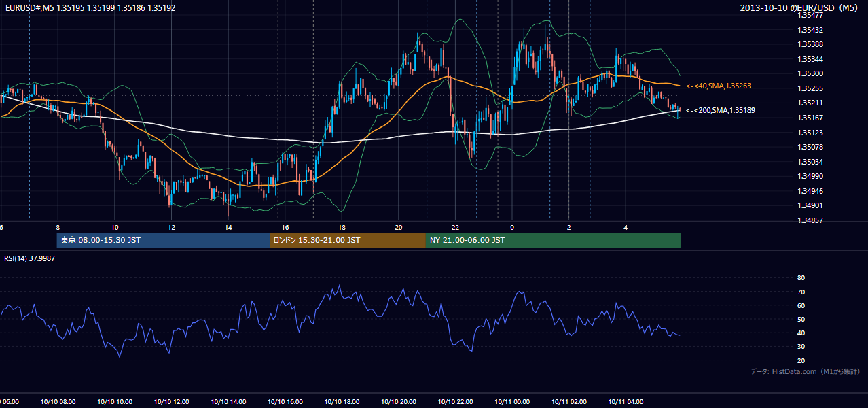Click price axis value 1.35078
Viewport: 868px width, 408px height.
[x=810, y=147]
